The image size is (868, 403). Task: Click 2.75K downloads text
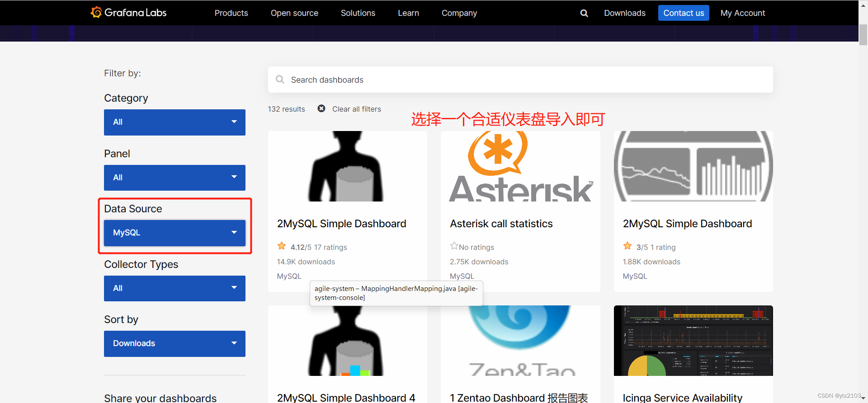coord(479,262)
